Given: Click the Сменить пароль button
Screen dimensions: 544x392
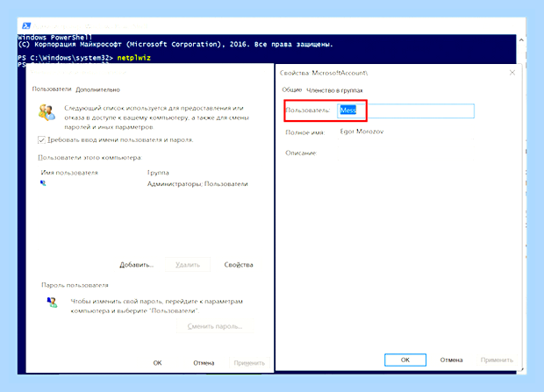Looking at the screenshot, I should tap(215, 326).
